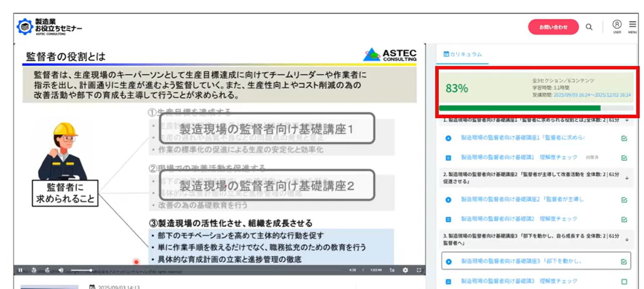Collapse section 2 改善活動を促進させる arrow

point(627,178)
